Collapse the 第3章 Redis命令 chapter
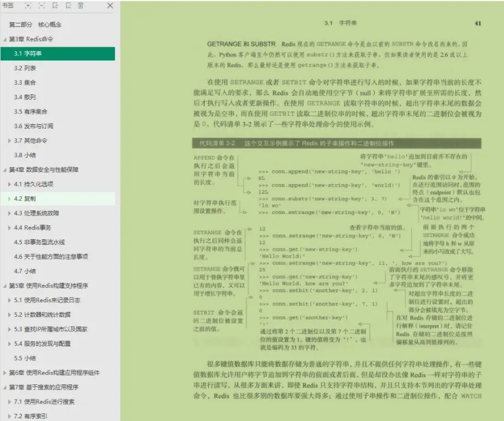Screen dimensions: 504x421 pos(5,39)
